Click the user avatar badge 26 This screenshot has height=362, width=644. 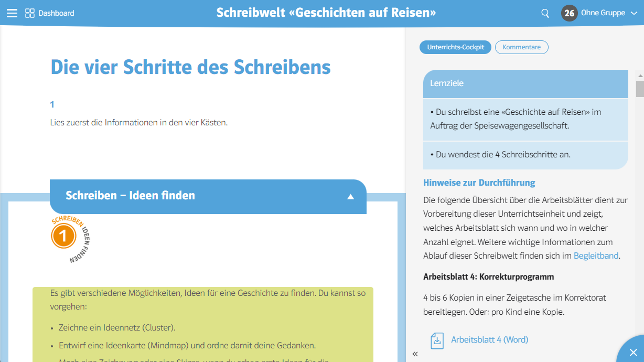[x=569, y=13]
